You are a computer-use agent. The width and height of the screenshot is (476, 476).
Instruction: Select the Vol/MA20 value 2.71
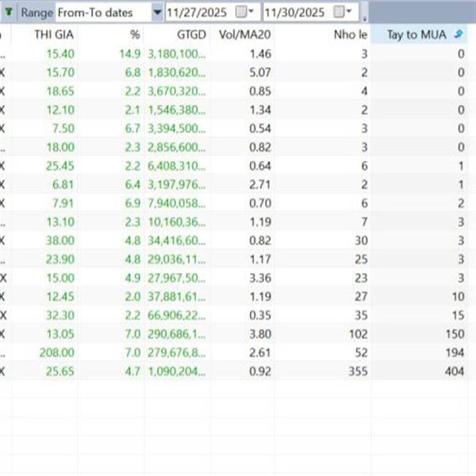point(260,185)
